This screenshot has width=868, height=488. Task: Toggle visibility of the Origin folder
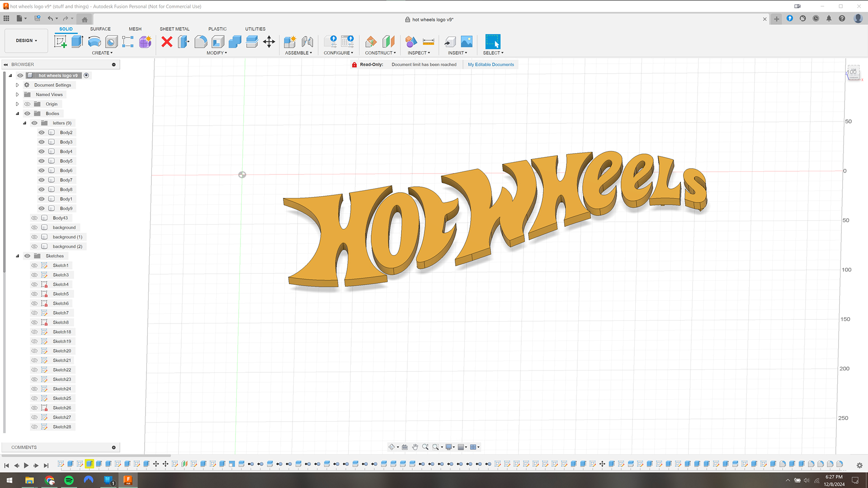[x=27, y=104]
